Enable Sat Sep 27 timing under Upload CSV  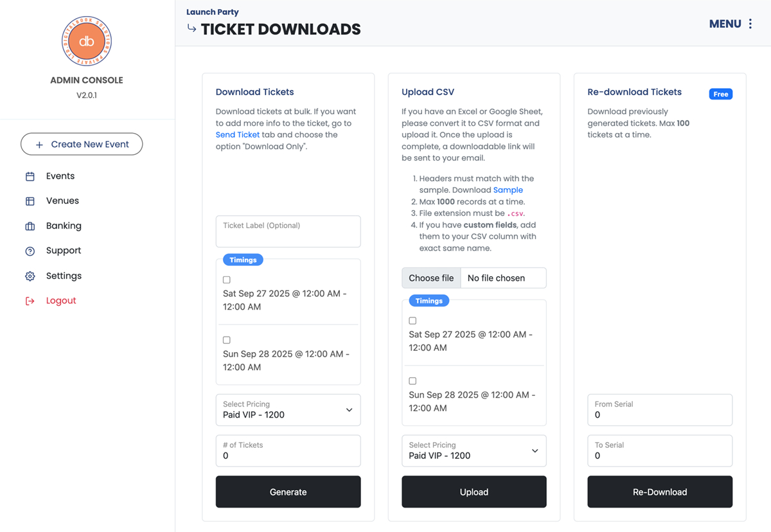coord(412,321)
